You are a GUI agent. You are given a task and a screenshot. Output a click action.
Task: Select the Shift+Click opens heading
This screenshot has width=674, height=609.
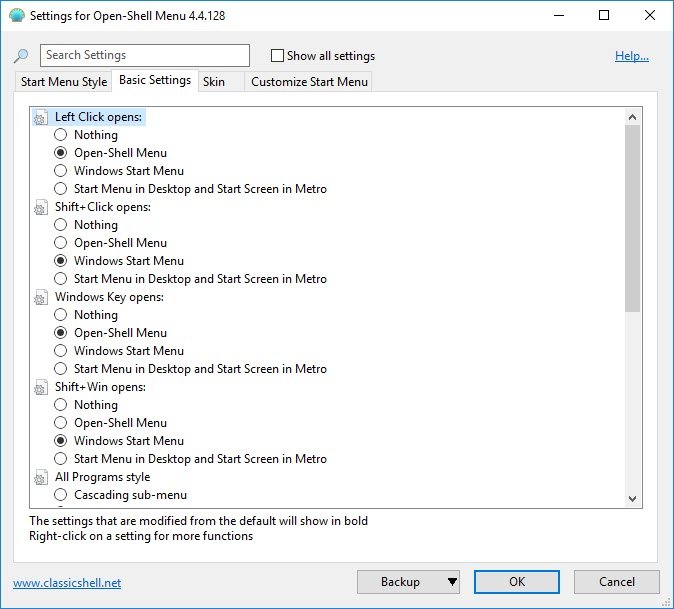103,207
